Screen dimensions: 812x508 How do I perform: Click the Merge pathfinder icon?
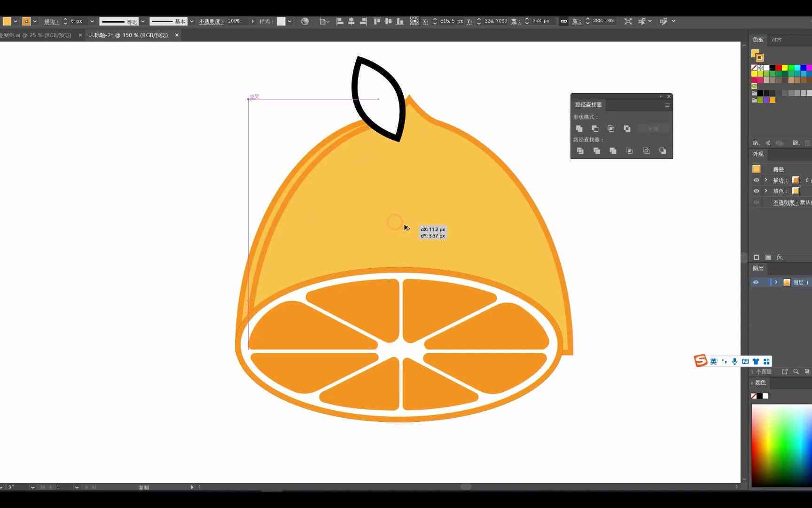[x=613, y=151]
